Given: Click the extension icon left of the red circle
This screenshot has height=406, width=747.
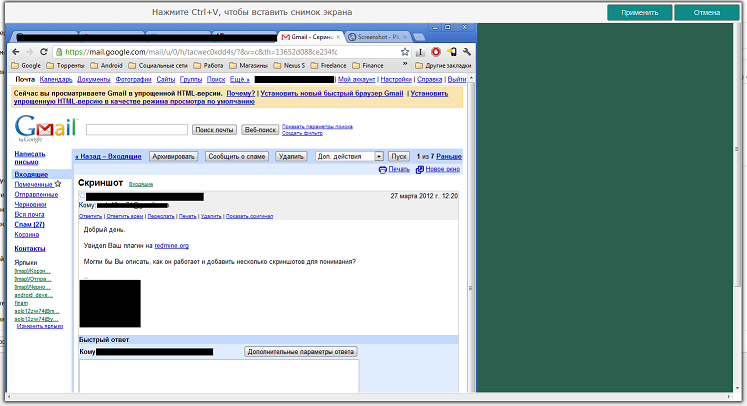Looking at the screenshot, I should 420,52.
